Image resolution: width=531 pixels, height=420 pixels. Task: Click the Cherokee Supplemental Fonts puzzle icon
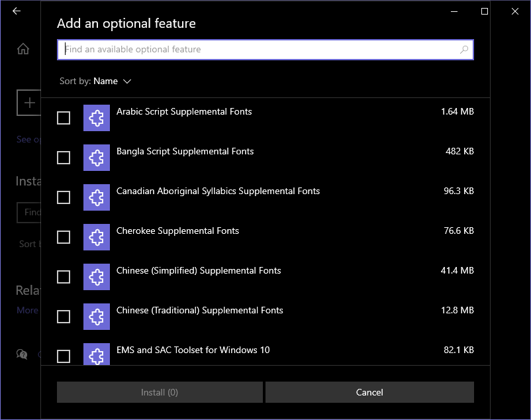tap(97, 237)
